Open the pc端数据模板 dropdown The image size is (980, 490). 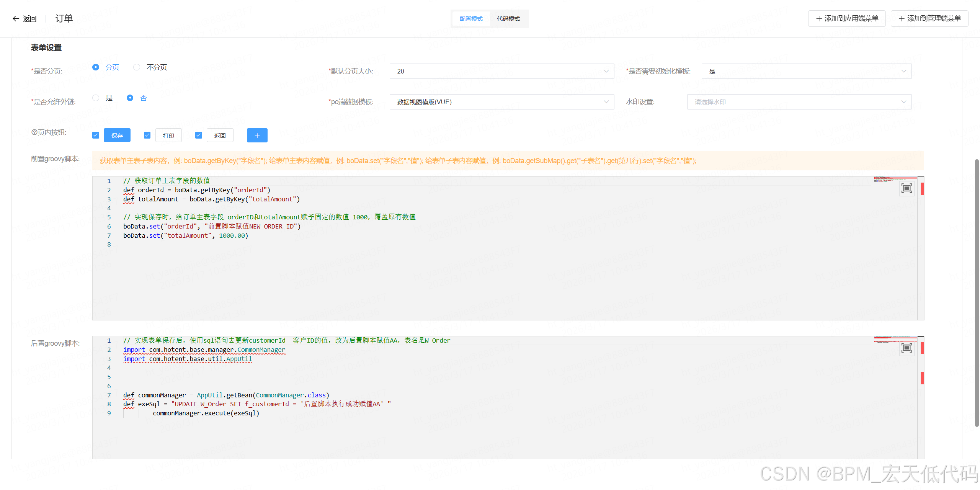(501, 102)
